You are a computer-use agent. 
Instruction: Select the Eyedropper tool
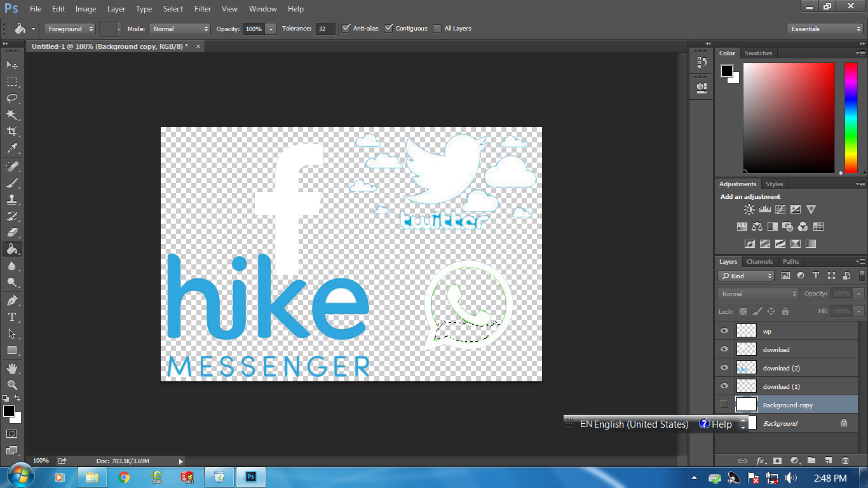coord(12,149)
